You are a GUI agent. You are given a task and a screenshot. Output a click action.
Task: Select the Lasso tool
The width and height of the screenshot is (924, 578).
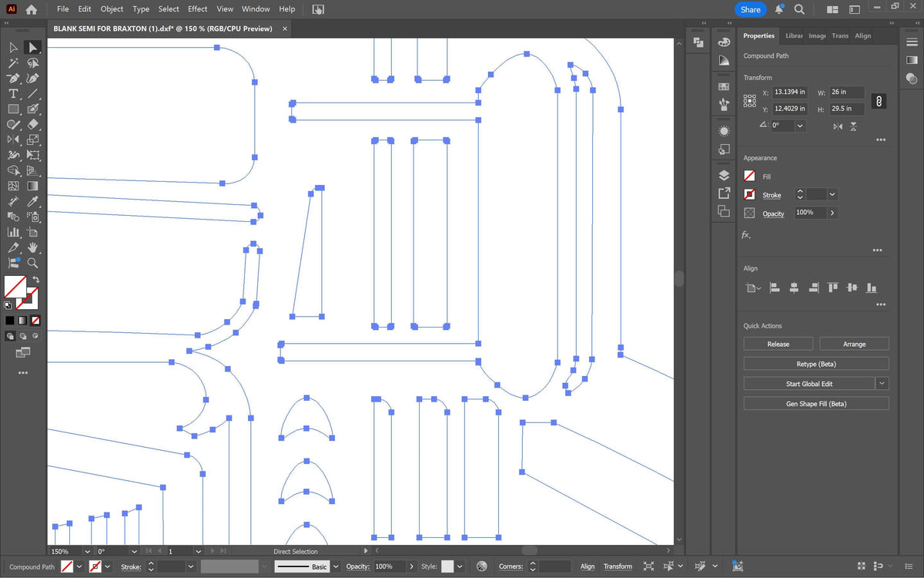(x=32, y=63)
